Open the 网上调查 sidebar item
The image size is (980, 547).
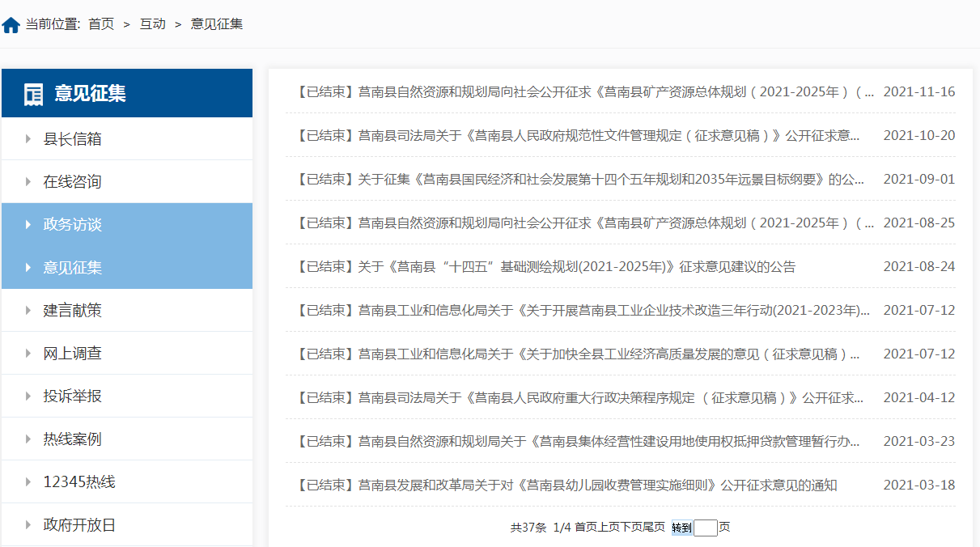click(127, 354)
